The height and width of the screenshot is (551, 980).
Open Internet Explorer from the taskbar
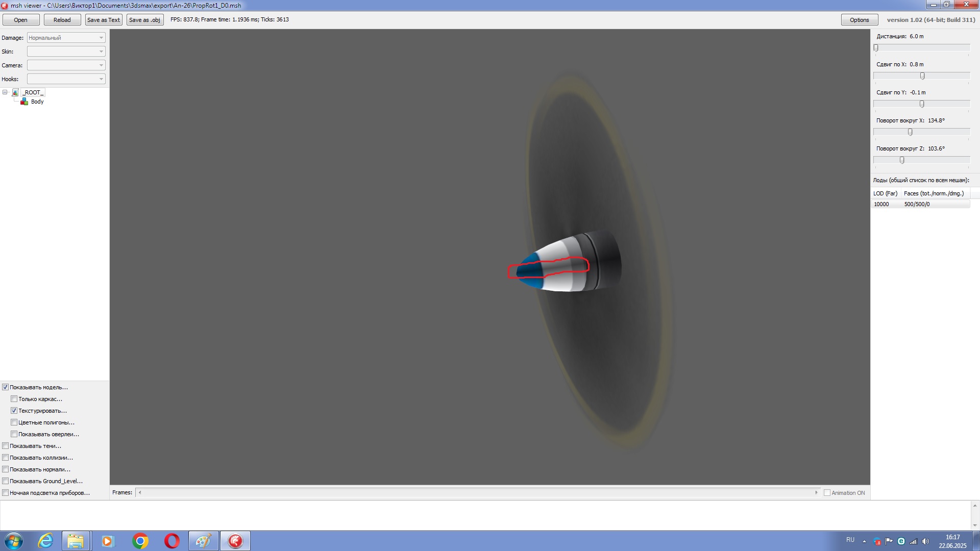(45, 541)
